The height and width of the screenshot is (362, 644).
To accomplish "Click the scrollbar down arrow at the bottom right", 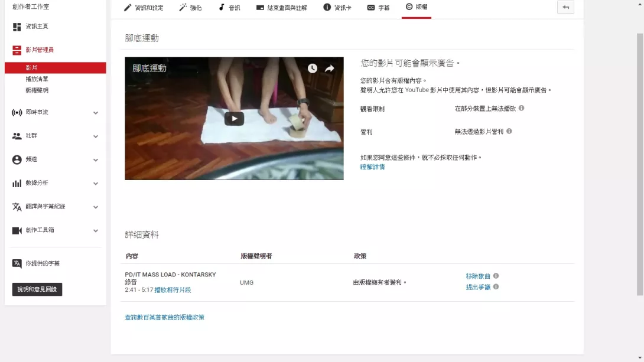I will pos(639,358).
